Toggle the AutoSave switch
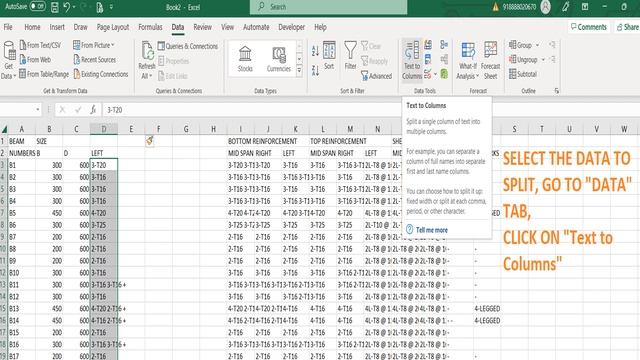 click(x=38, y=7)
